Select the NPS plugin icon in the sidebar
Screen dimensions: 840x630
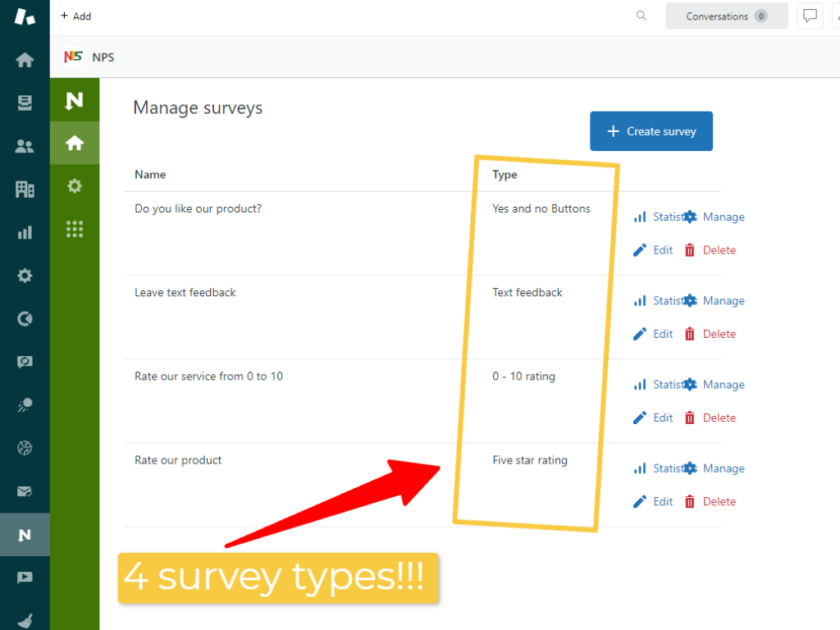point(25,535)
